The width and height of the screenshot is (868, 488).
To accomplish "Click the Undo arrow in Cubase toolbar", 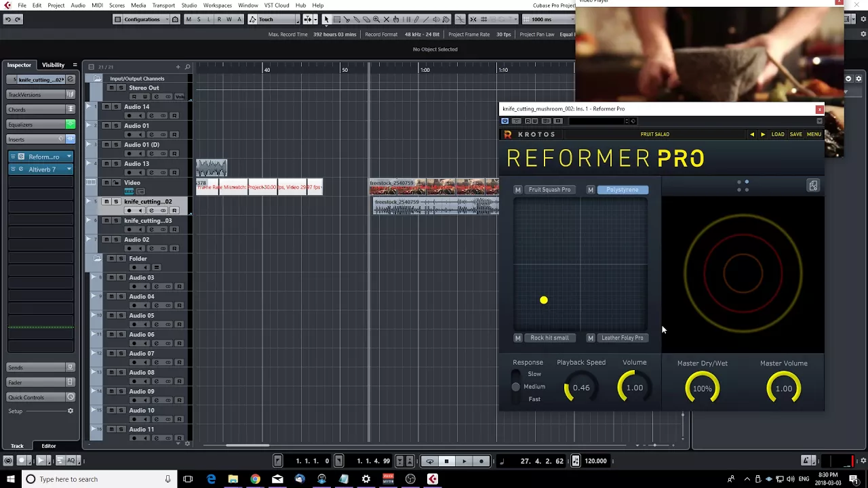I will pos(7,19).
